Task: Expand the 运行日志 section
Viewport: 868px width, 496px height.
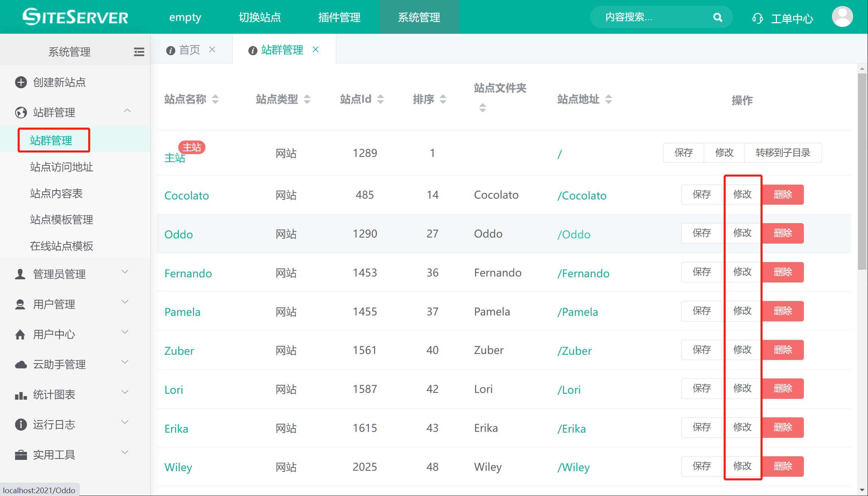Action: (125, 422)
